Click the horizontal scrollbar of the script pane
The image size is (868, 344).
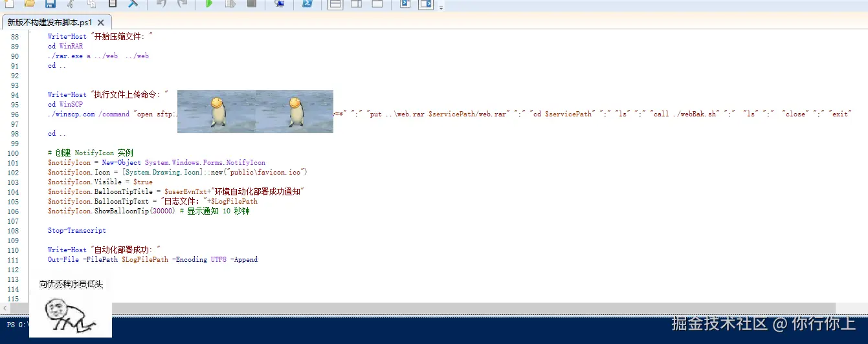453,308
